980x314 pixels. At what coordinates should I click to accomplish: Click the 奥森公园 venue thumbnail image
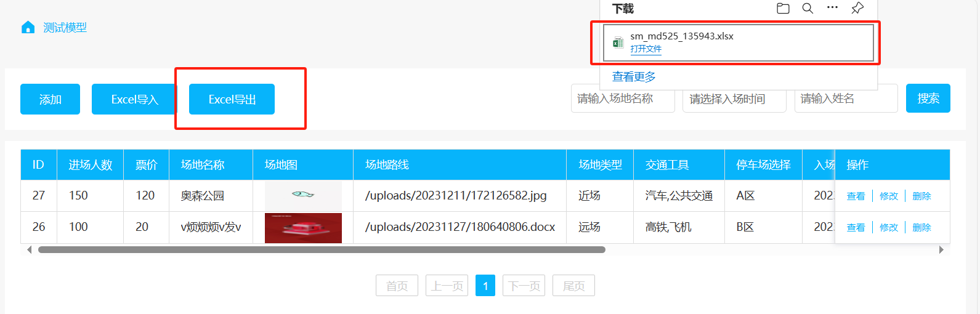[x=303, y=196]
